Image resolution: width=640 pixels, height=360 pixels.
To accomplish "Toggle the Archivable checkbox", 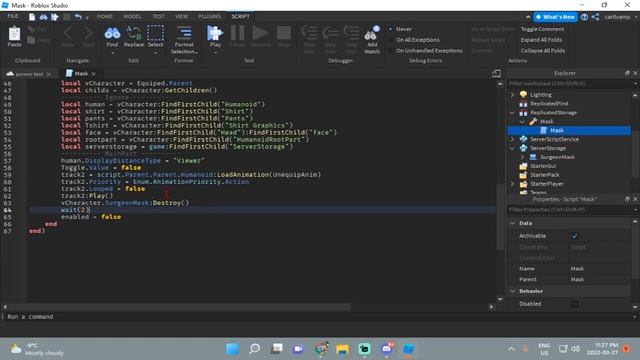I will pos(574,236).
